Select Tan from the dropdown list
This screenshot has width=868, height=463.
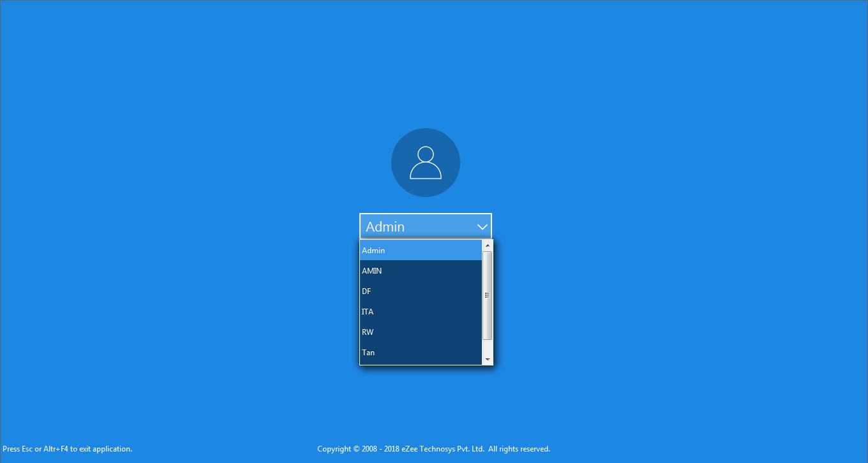pos(421,353)
